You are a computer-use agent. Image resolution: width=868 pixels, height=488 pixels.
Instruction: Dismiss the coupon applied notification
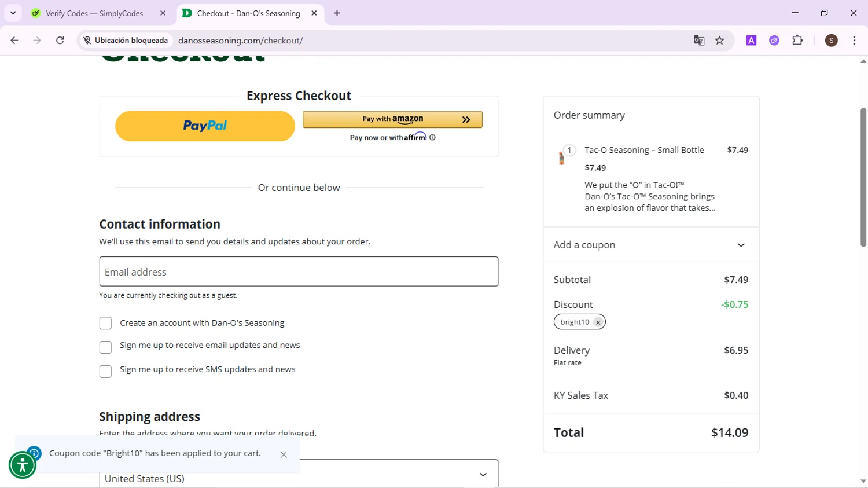pyautogui.click(x=284, y=455)
